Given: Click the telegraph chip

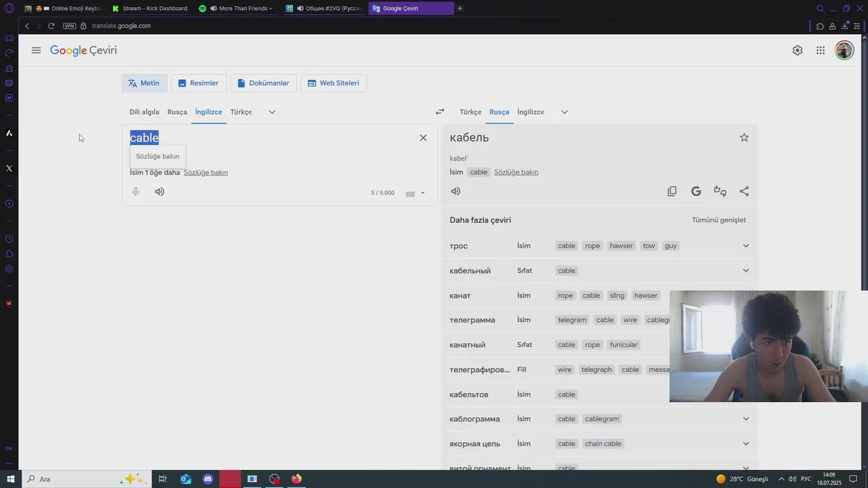Looking at the screenshot, I should [597, 369].
